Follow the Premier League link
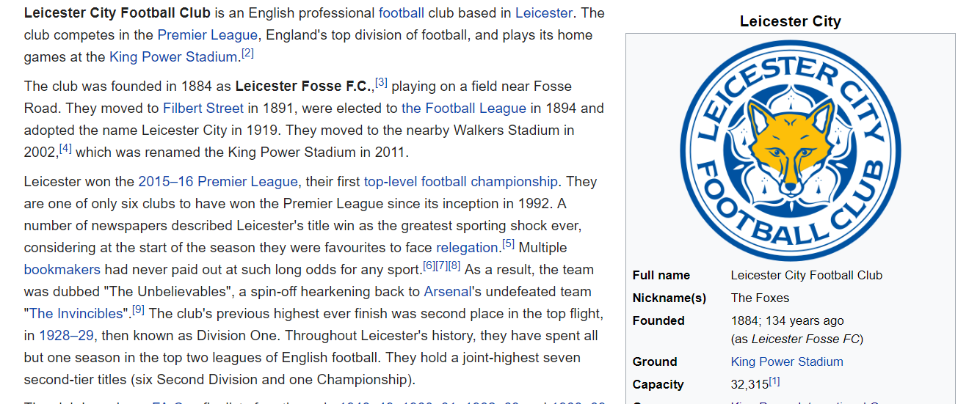The width and height of the screenshot is (980, 404). pyautogui.click(x=208, y=34)
